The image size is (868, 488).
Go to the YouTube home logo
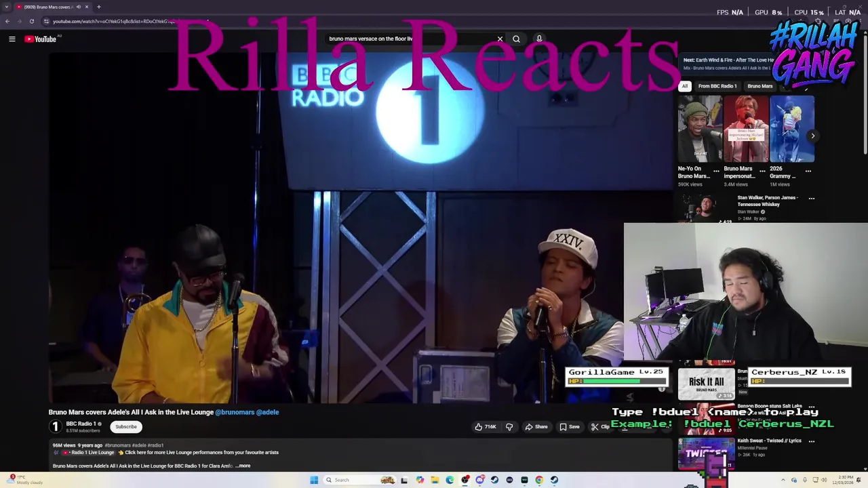pyautogui.click(x=41, y=39)
